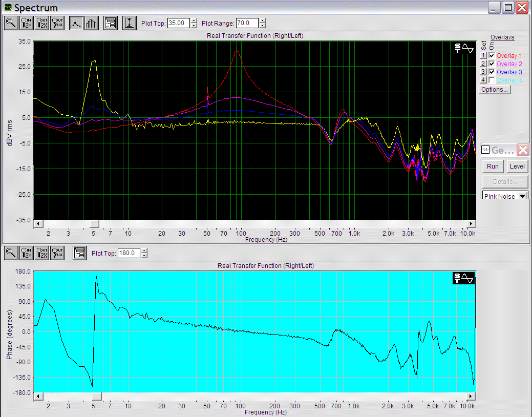Set overlay 2 from current trace
The height and width of the screenshot is (417, 532).
[x=483, y=64]
